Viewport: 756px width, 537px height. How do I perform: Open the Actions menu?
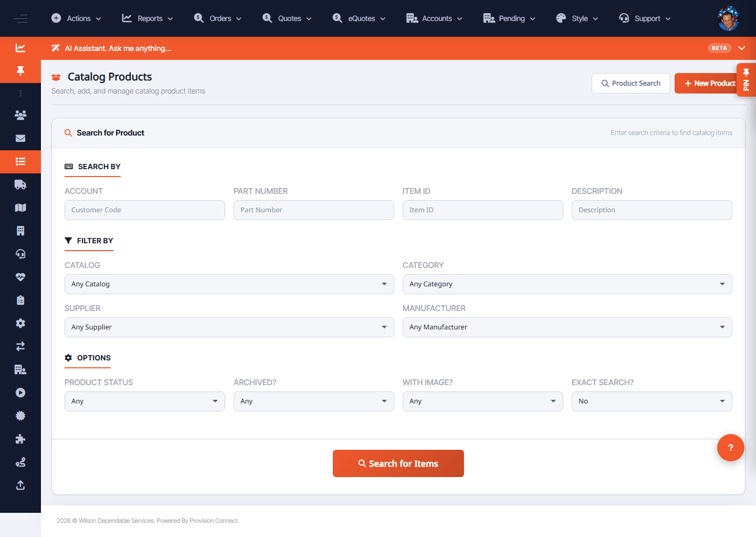click(77, 18)
